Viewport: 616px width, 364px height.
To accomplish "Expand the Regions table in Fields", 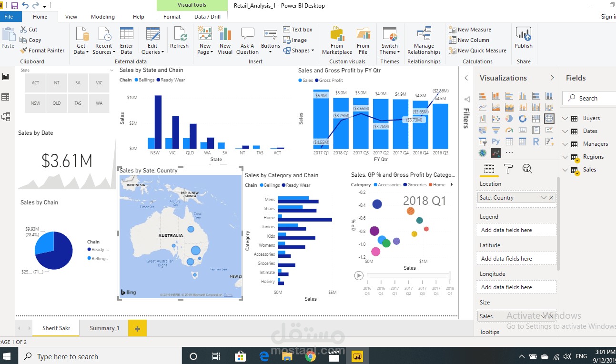I will point(566,157).
